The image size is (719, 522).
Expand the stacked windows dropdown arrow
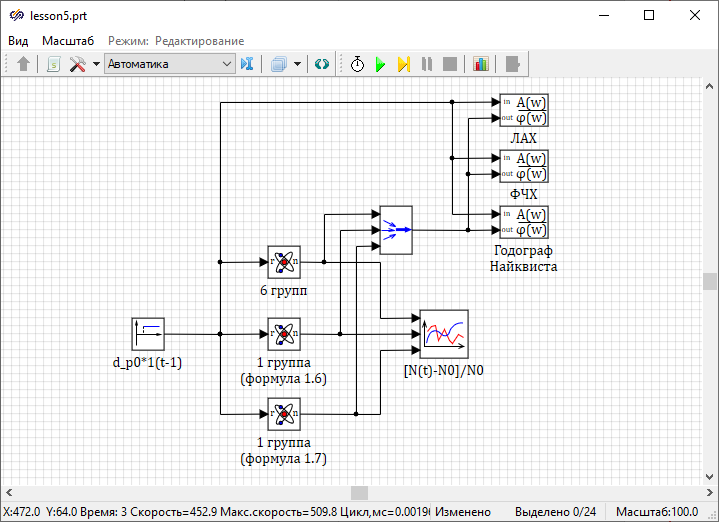(298, 64)
